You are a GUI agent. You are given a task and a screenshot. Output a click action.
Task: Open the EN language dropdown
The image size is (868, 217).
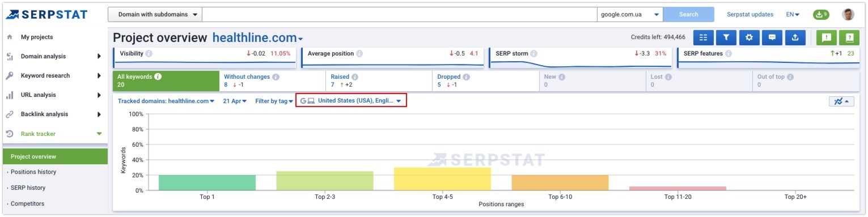coord(793,15)
